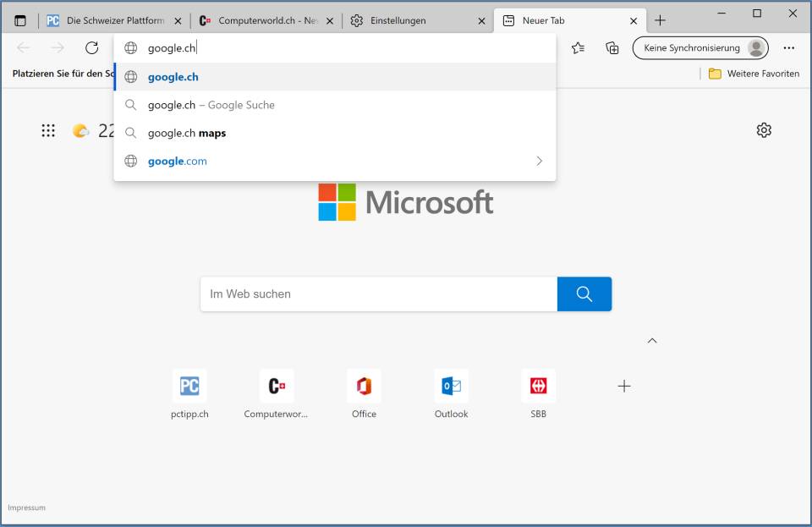
Task: Click Platzieren Sie für den favorites text
Action: pos(63,74)
